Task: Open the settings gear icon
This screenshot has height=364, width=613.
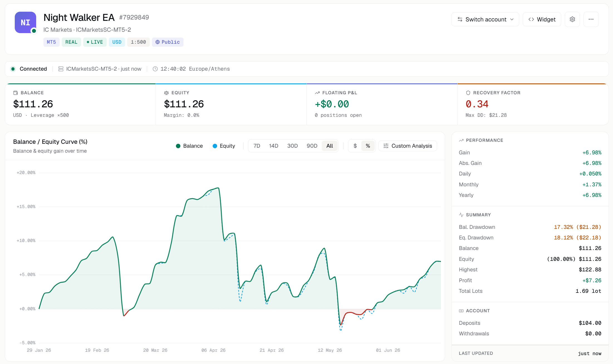Action: tap(572, 19)
